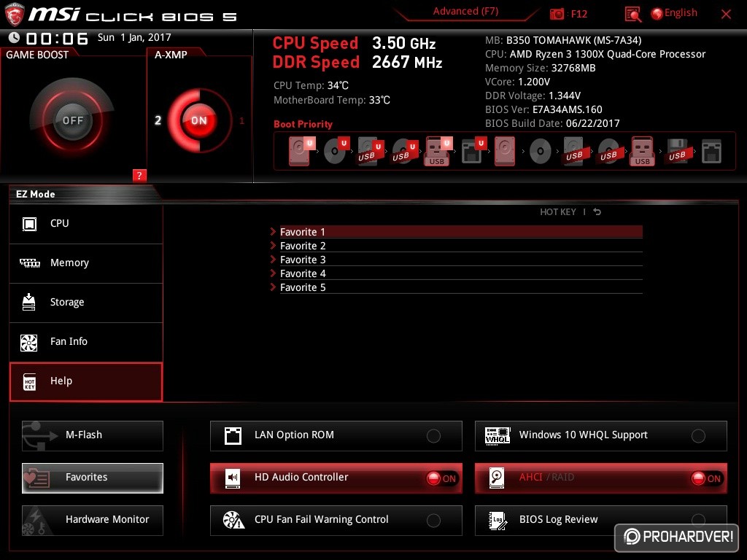Expand Favorite 1
Image resolution: width=747 pixels, height=560 pixels.
click(x=457, y=232)
